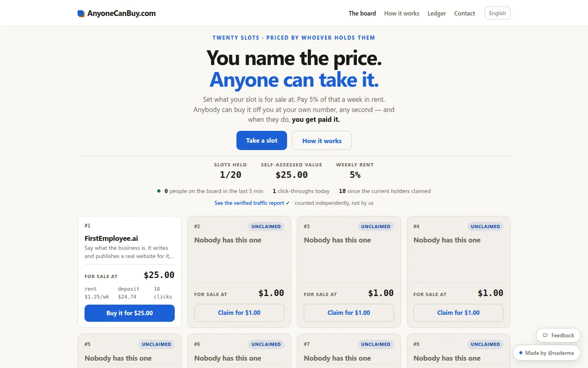Open the FirstEmployee.ai slot title

[x=111, y=238]
